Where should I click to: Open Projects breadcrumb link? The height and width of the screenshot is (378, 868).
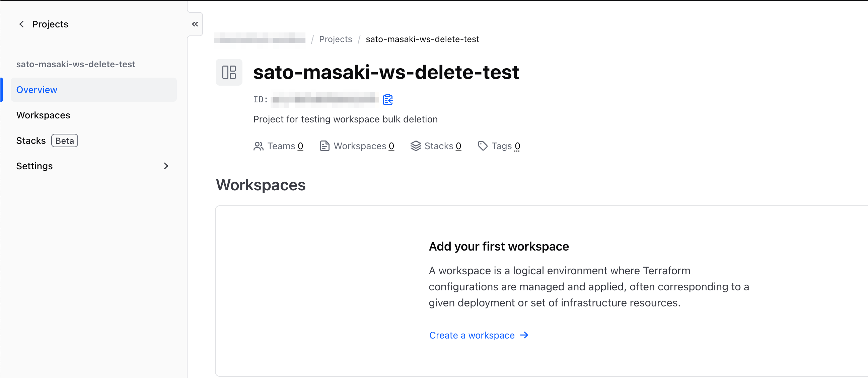pos(335,39)
